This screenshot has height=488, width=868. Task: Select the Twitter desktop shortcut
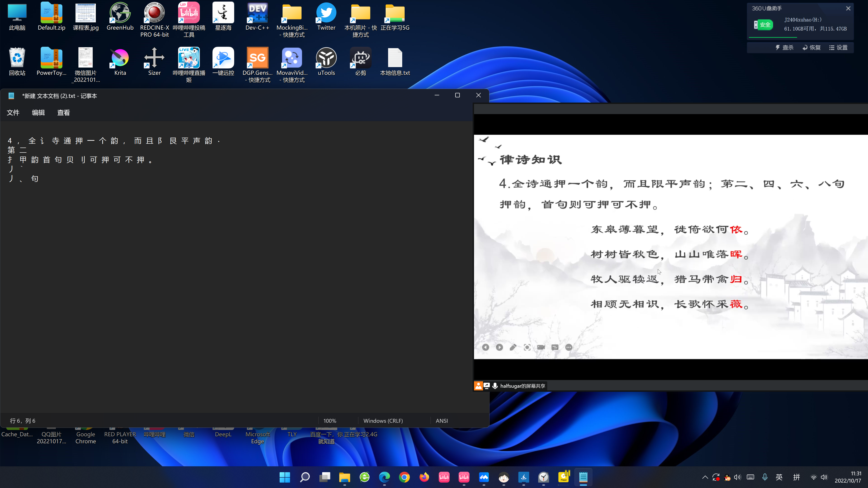click(x=326, y=17)
